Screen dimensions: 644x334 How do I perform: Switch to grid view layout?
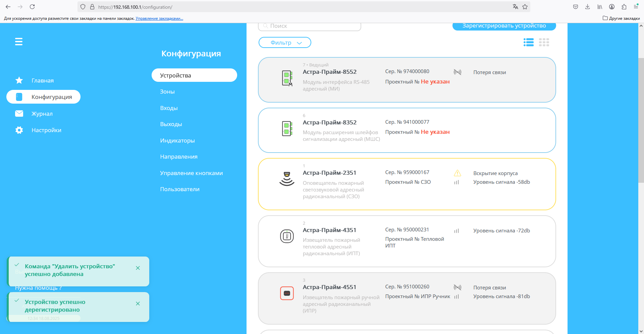(x=544, y=42)
